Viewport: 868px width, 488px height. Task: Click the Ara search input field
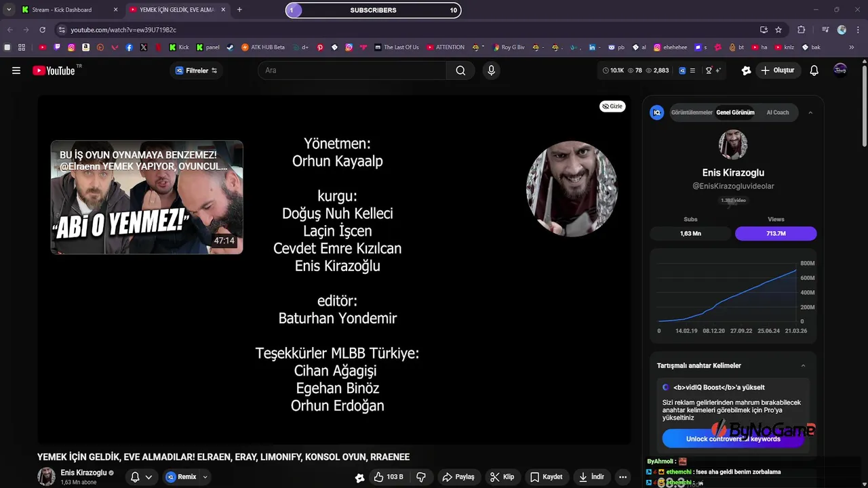point(353,70)
